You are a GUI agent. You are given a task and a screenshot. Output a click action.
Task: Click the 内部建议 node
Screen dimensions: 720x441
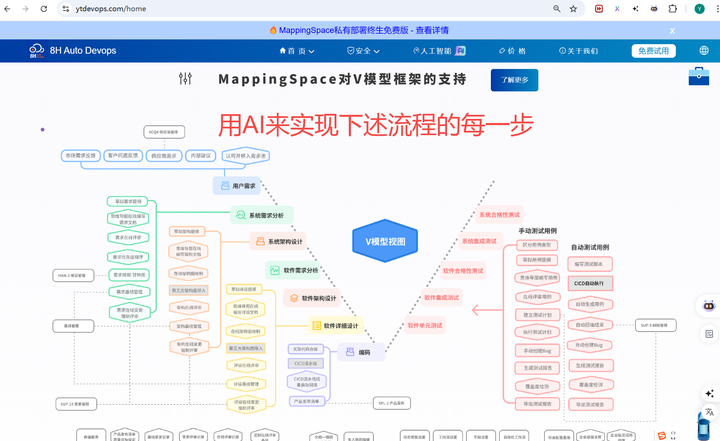201,156
